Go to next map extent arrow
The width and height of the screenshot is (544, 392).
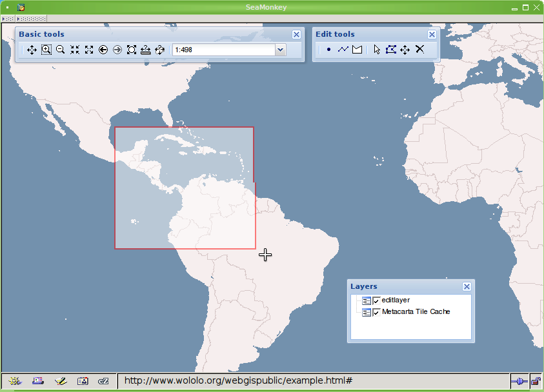tap(117, 50)
